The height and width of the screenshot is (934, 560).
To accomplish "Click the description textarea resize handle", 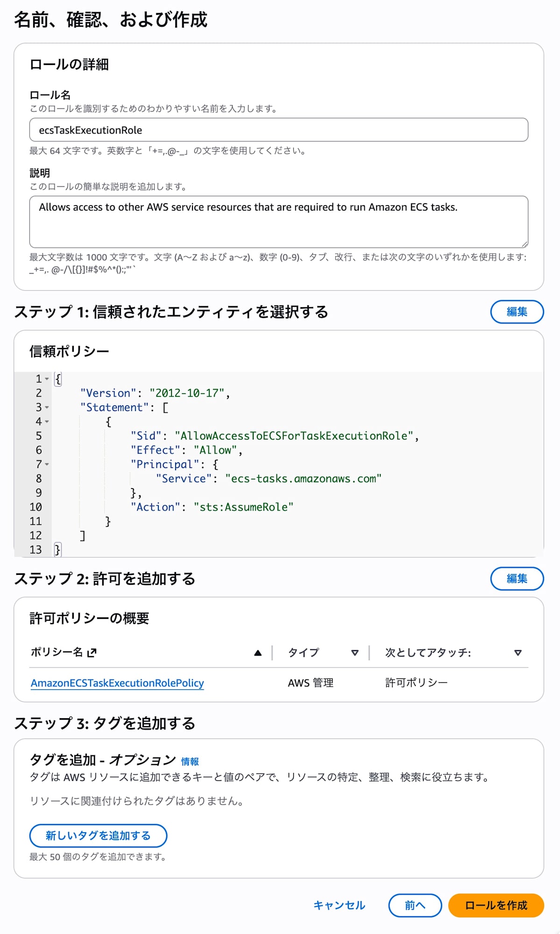I will [x=525, y=244].
